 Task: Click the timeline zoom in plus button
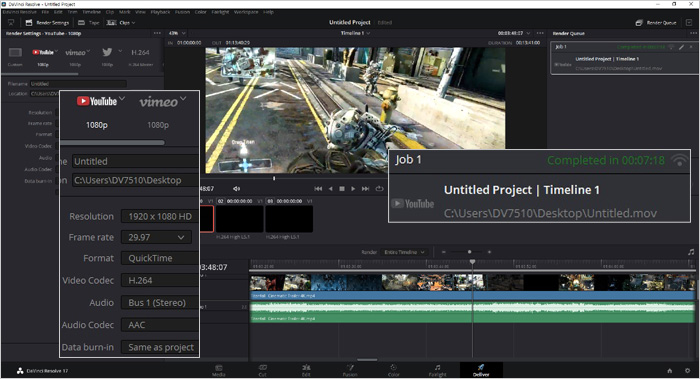tap(489, 252)
